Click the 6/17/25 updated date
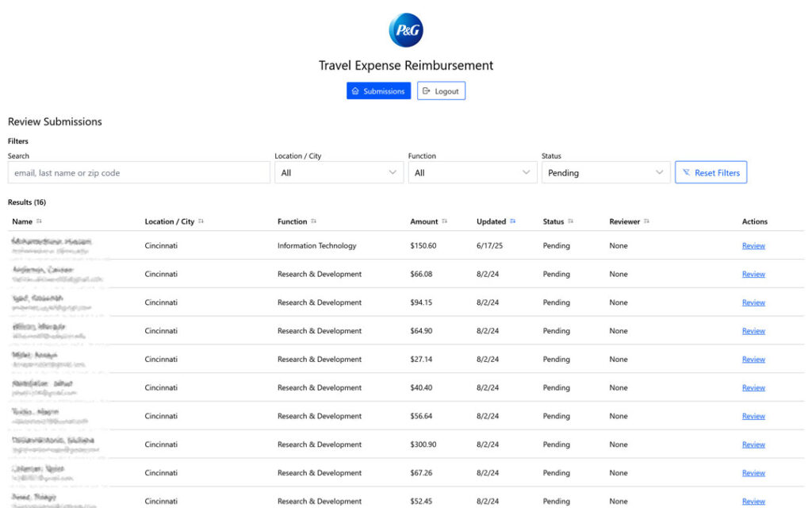 point(489,246)
